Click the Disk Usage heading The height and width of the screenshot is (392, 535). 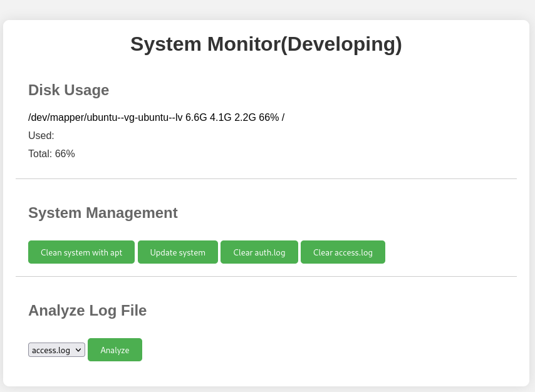pos(68,90)
